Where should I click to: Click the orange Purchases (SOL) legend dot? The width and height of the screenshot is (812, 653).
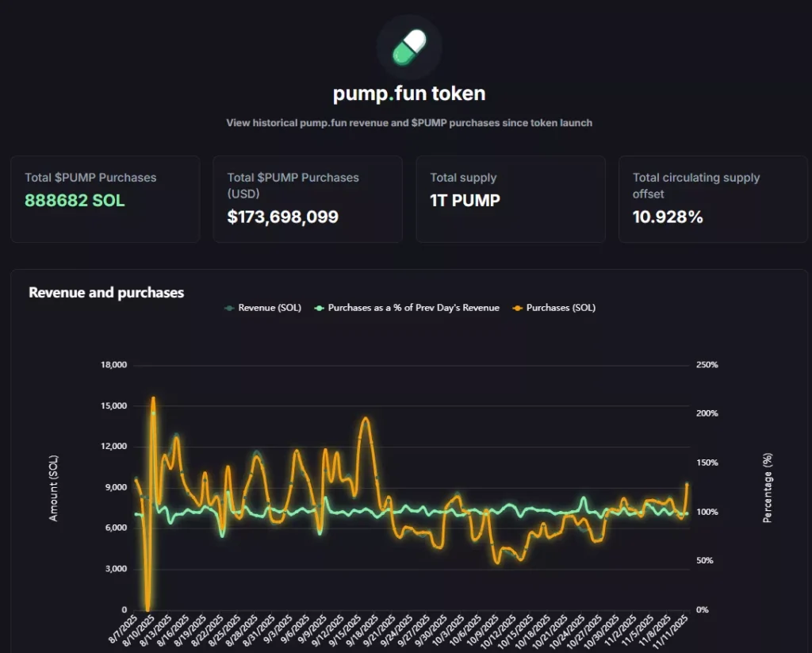[517, 308]
